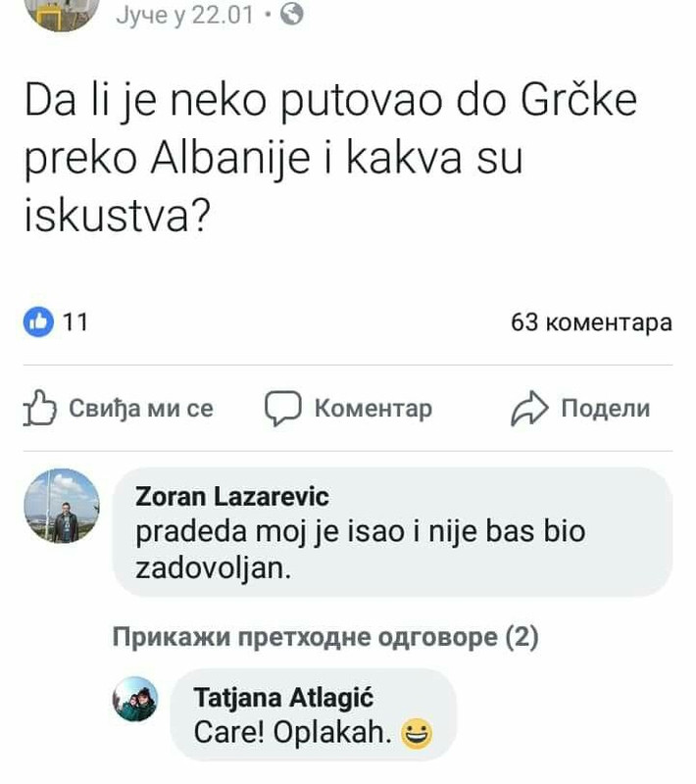Click the public globe privacy icon
This screenshot has height=784, width=696.
click(292, 14)
